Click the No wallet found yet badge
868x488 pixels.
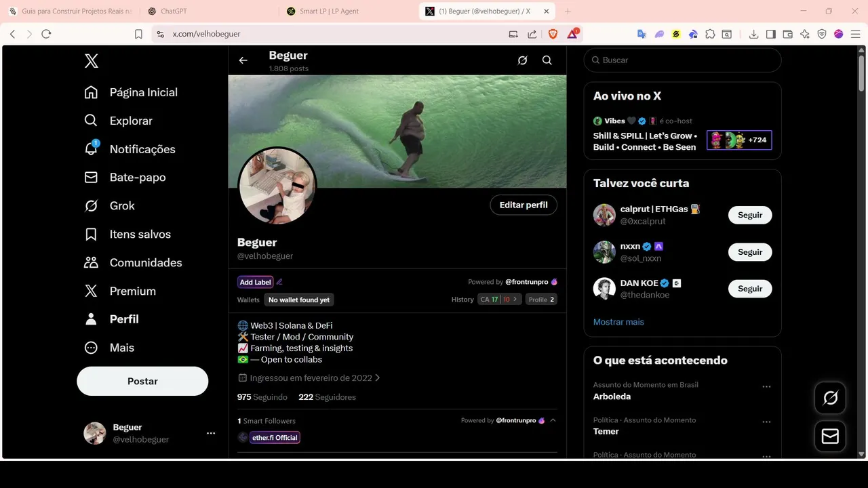(299, 300)
